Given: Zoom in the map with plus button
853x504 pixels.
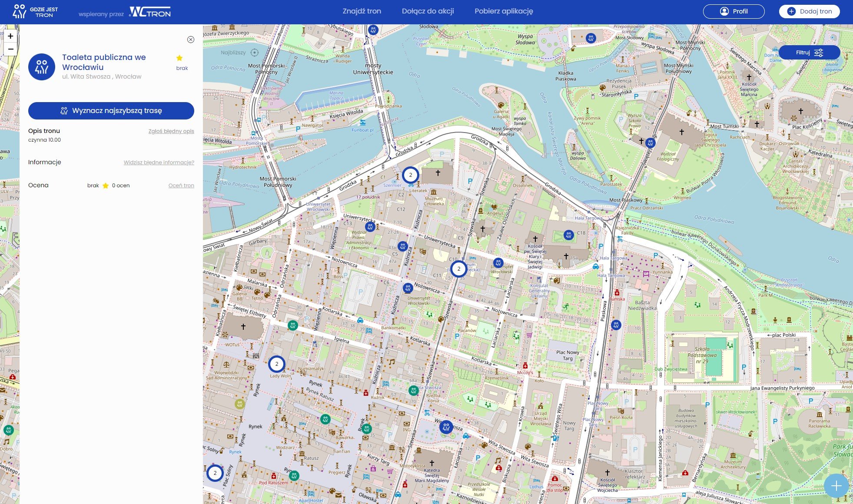Looking at the screenshot, I should point(10,36).
